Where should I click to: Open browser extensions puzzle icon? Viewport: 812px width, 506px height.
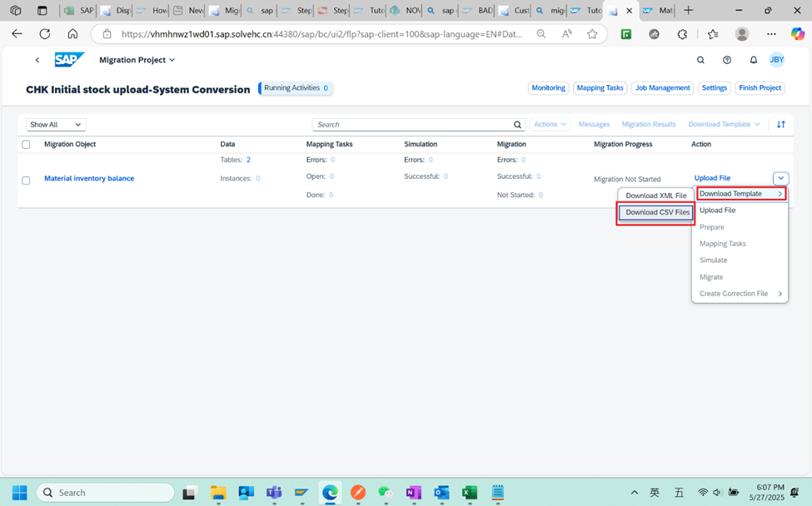pos(682,34)
